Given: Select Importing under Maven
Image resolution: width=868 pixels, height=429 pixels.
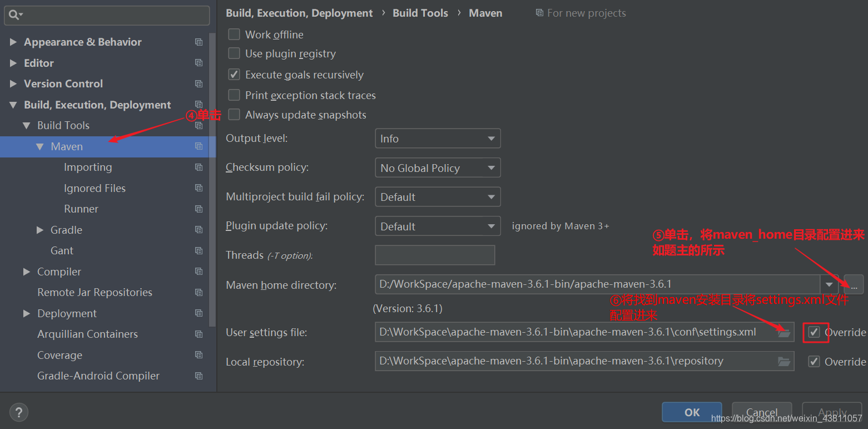Looking at the screenshot, I should pyautogui.click(x=88, y=167).
